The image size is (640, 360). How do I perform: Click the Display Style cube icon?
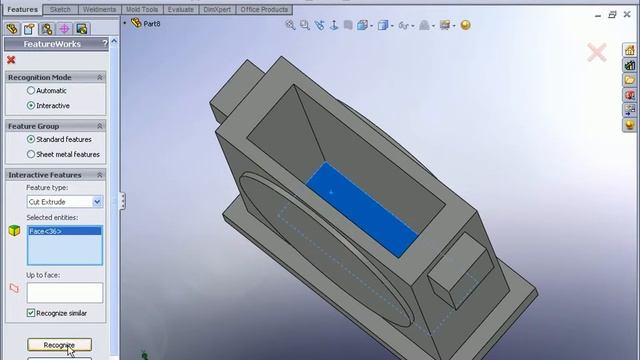[382, 25]
